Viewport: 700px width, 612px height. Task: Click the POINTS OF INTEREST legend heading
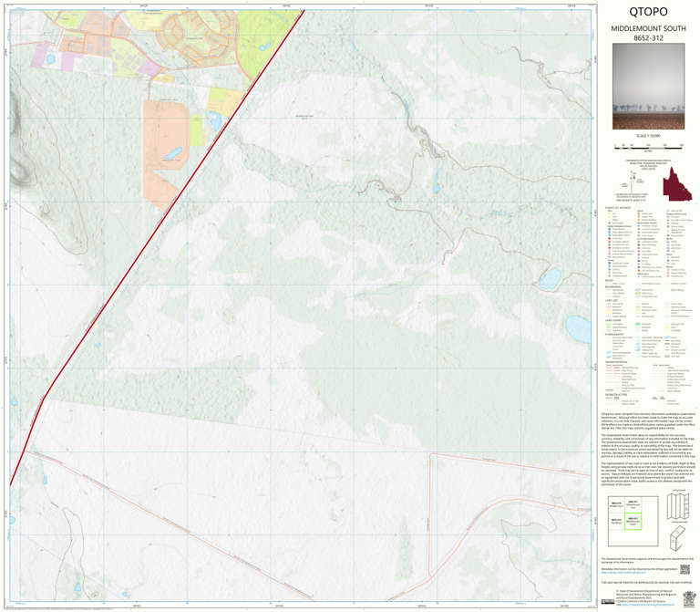point(618,208)
